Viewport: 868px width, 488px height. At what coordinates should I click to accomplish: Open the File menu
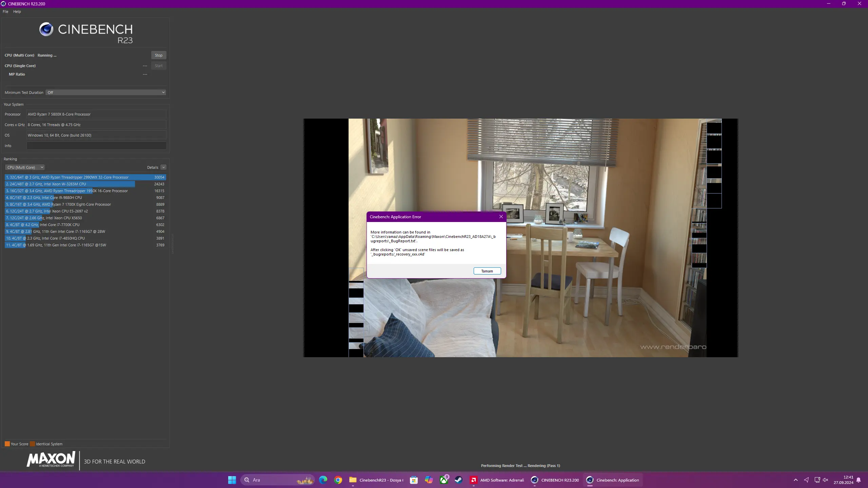tap(5, 12)
